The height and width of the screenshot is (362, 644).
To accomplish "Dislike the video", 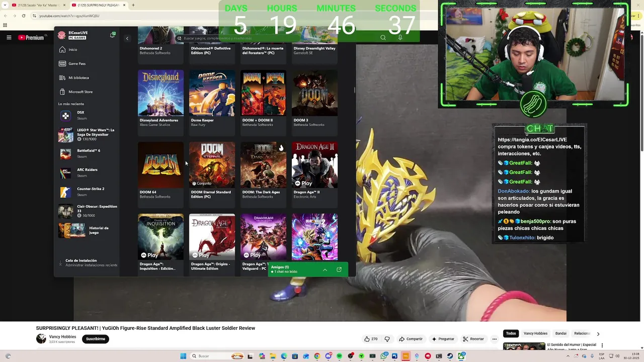I will click(x=387, y=339).
